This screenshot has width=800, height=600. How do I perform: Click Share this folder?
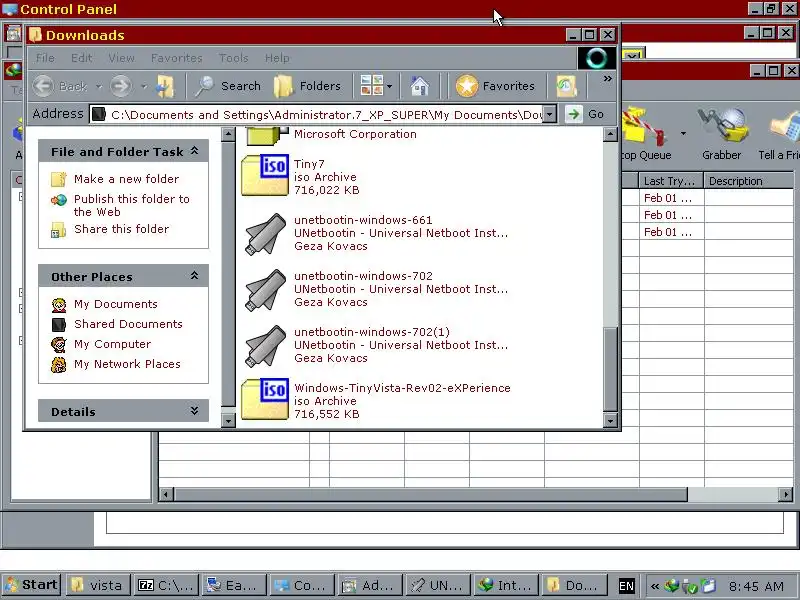tap(121, 229)
